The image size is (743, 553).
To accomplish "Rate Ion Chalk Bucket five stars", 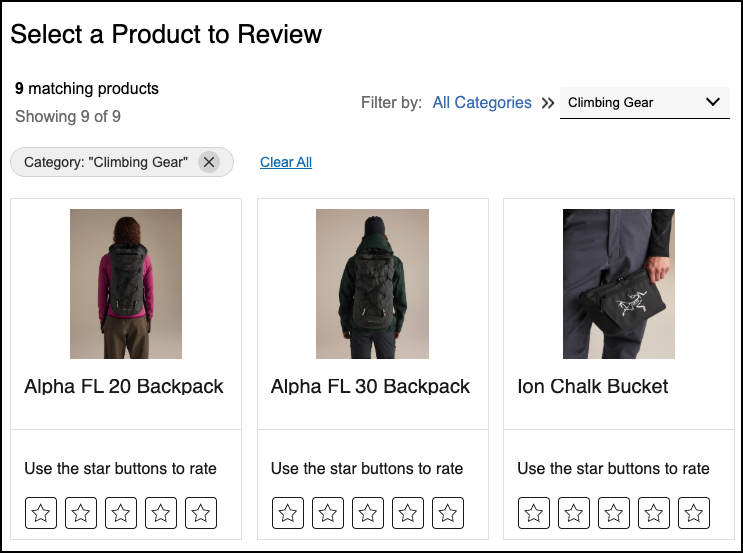I will pyautogui.click(x=694, y=513).
